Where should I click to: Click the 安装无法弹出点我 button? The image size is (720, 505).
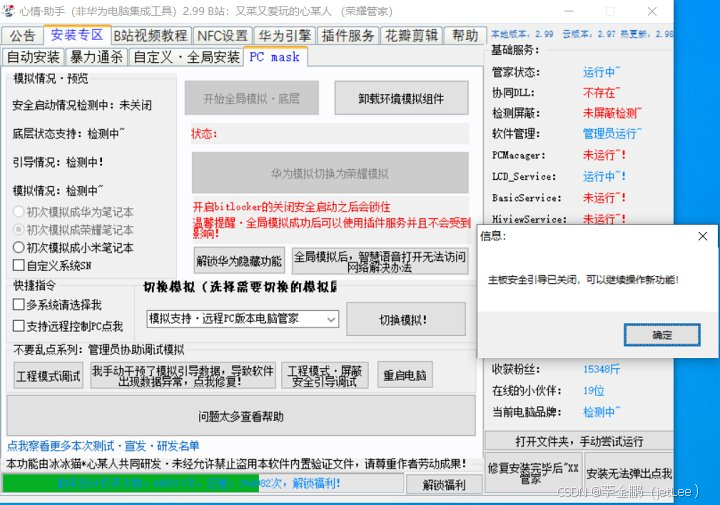629,473
